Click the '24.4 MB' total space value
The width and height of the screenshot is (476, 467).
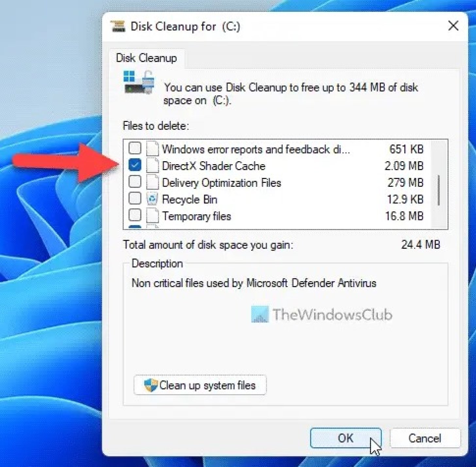tap(421, 244)
